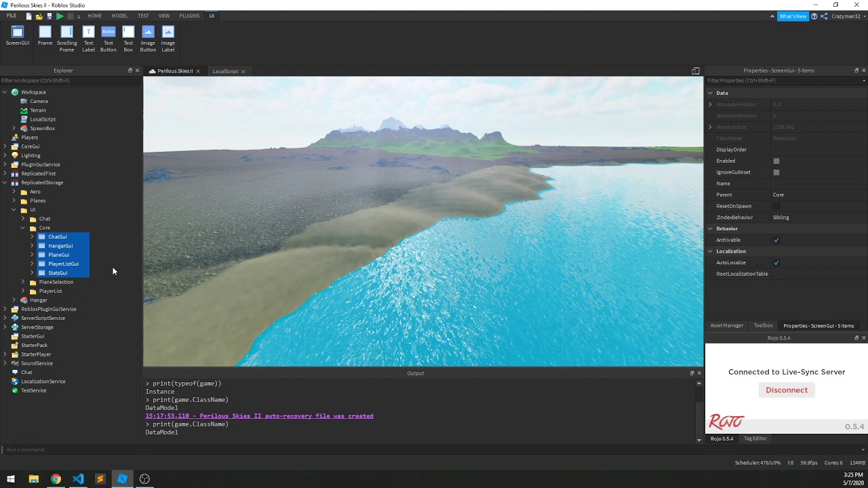868x488 pixels.
Task: Insert a Text Button
Action: [108, 39]
